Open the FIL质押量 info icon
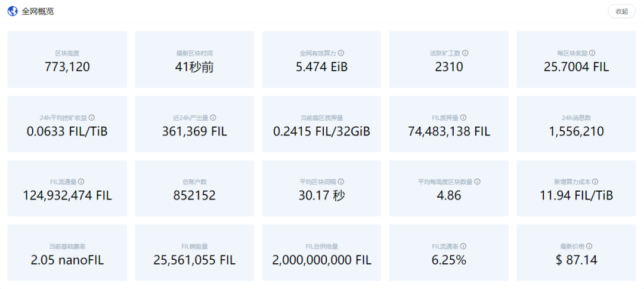This screenshot has width=644, height=289. tap(463, 118)
